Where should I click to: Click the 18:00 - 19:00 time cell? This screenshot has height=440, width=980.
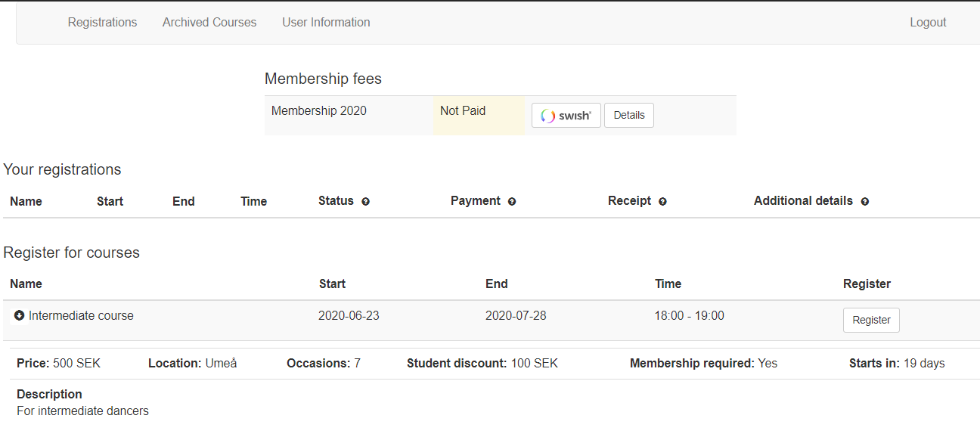689,316
